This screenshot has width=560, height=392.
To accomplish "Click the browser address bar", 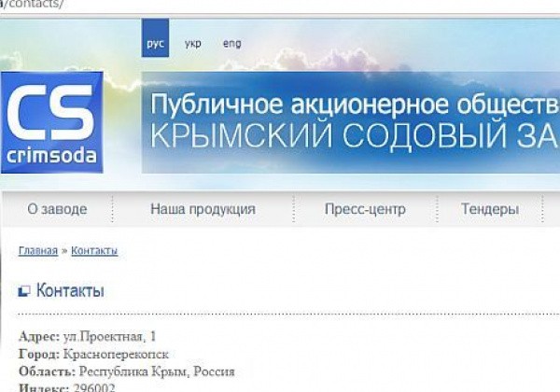I will click(280, 5).
